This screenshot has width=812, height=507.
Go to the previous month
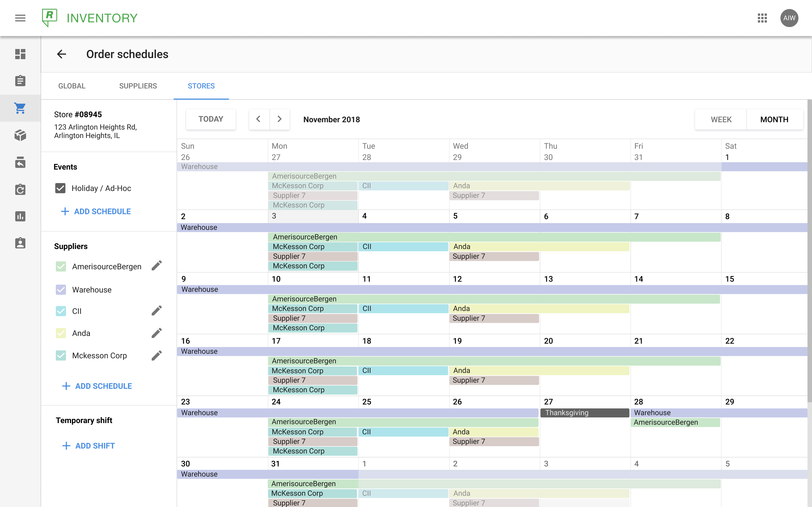click(x=258, y=119)
